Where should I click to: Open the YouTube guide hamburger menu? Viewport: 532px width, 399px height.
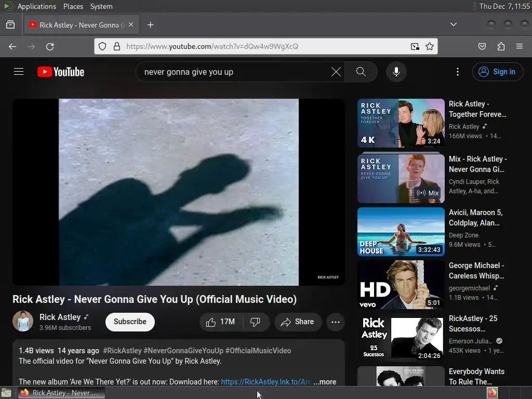(19, 72)
